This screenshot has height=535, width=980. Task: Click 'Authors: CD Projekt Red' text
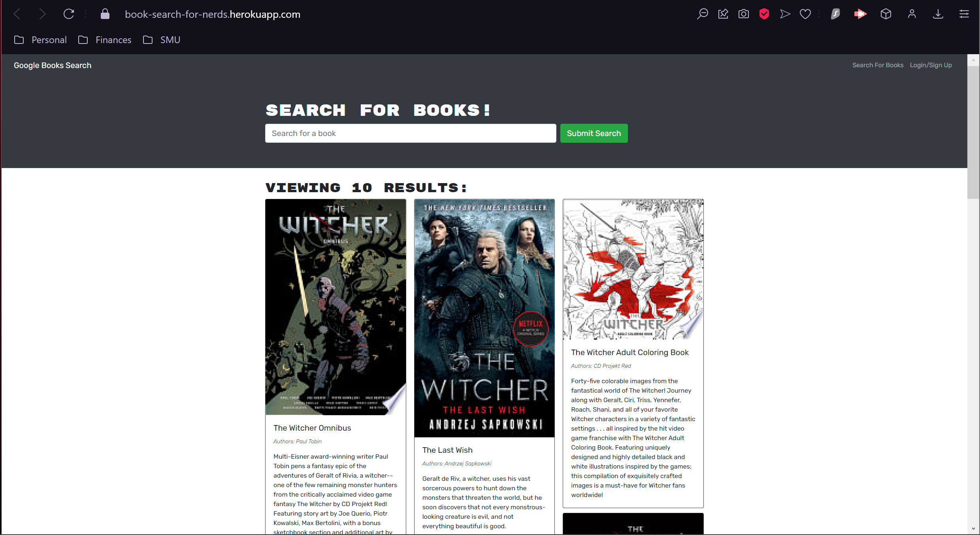pos(601,366)
